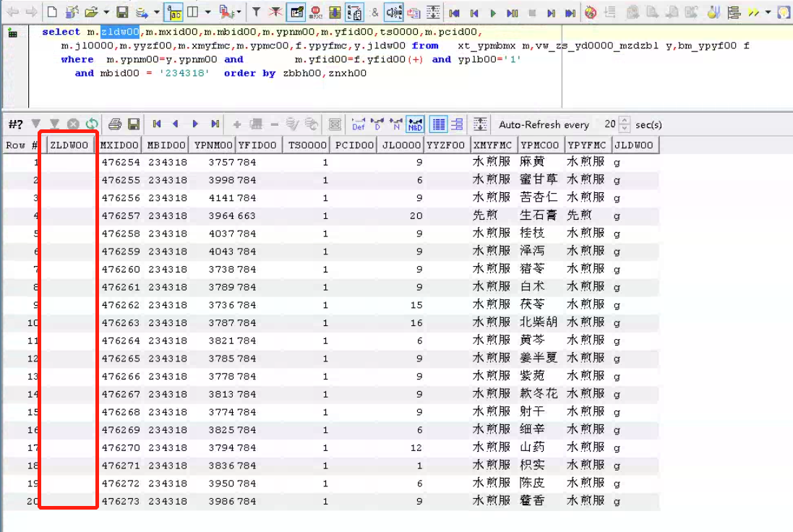Toggle the grid view layout button
The width and height of the screenshot is (793, 532).
click(x=439, y=124)
